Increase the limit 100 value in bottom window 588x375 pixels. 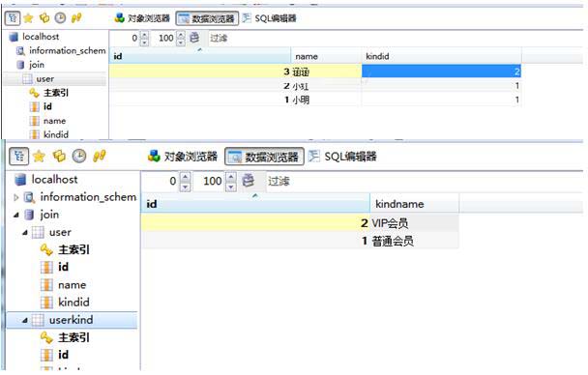pyautogui.click(x=231, y=177)
